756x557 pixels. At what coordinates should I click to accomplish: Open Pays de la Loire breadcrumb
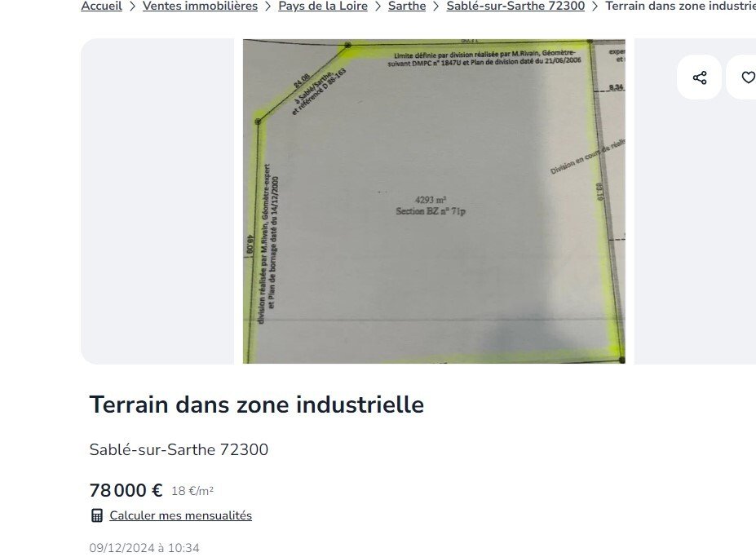[x=323, y=7]
